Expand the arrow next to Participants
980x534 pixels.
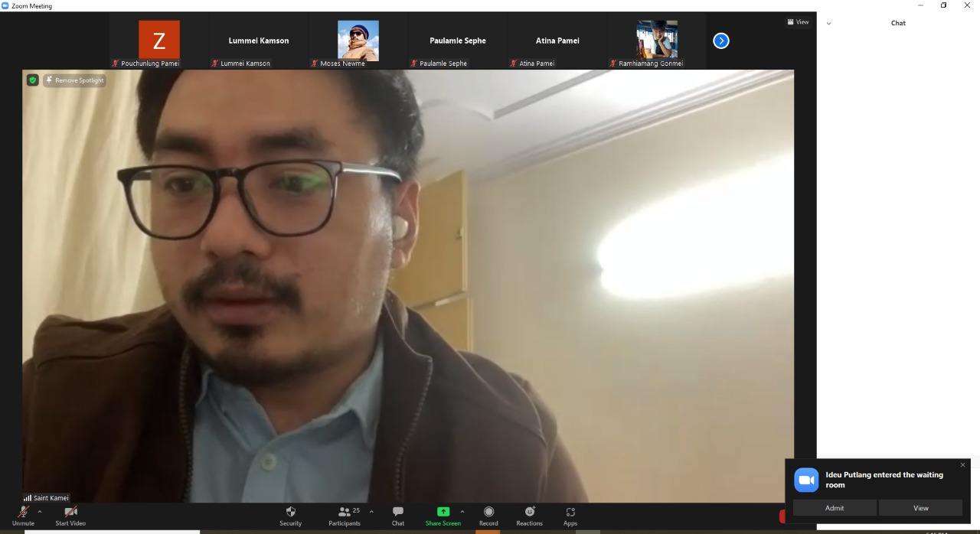(x=371, y=512)
